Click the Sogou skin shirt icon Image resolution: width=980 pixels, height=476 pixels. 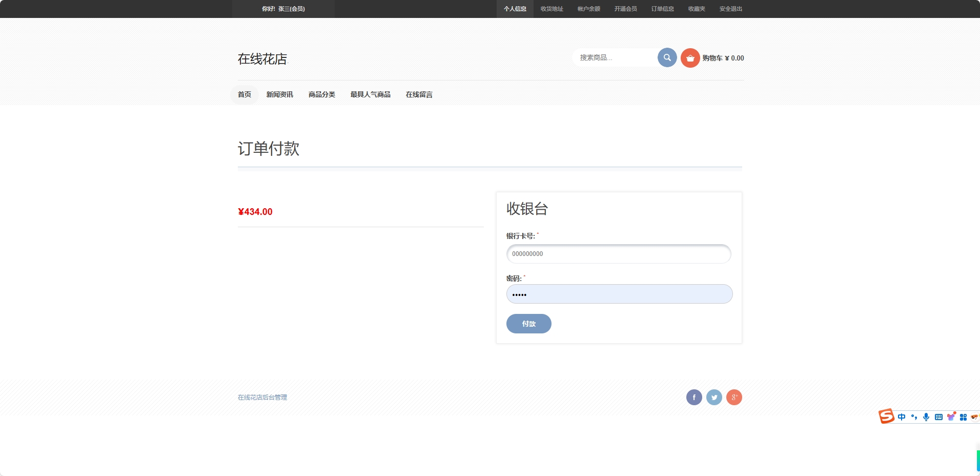(951, 417)
